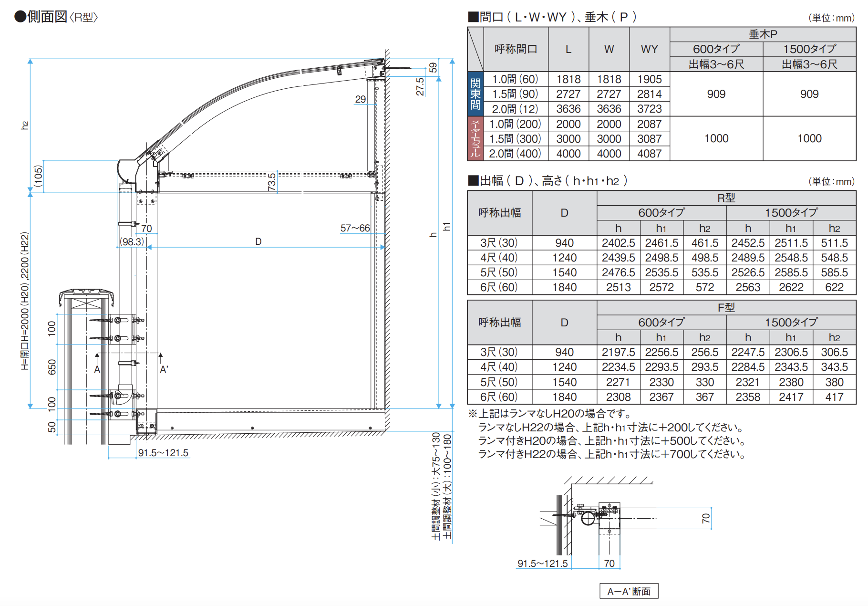The height and width of the screenshot is (606, 868).
Task: Click the R型 table header
Action: click(726, 198)
